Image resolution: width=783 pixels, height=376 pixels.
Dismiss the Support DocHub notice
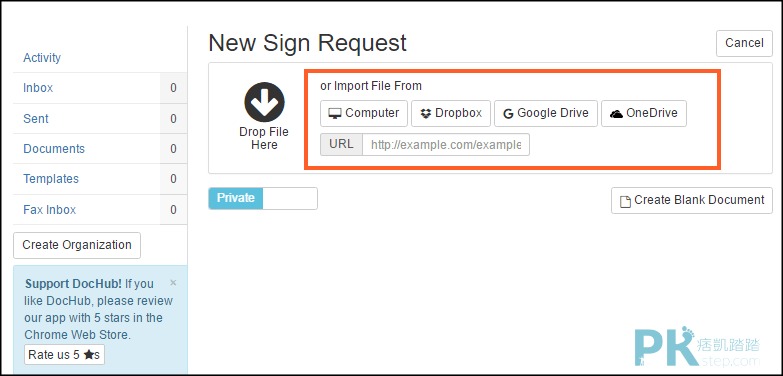click(173, 283)
